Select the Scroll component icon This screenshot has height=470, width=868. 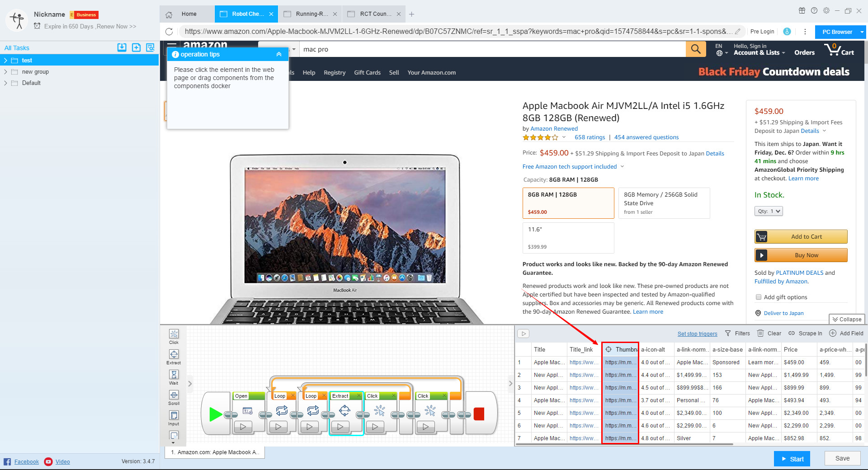click(174, 395)
